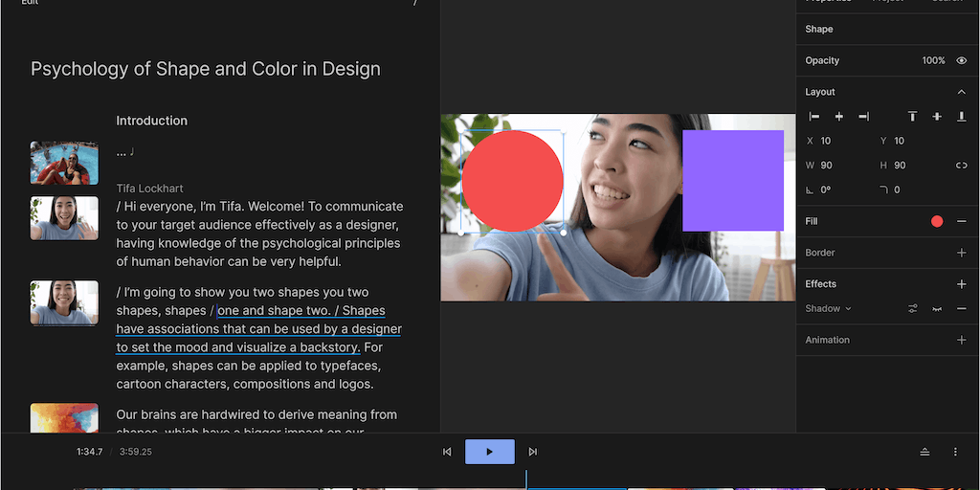980x490 pixels.
Task: Expand the Animation section with plus
Action: pyautogui.click(x=962, y=340)
